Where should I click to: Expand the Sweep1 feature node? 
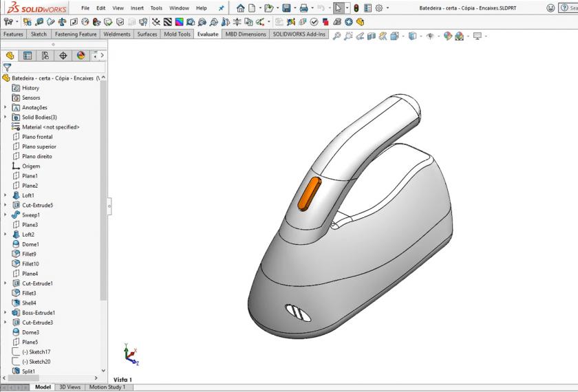pyautogui.click(x=6, y=215)
